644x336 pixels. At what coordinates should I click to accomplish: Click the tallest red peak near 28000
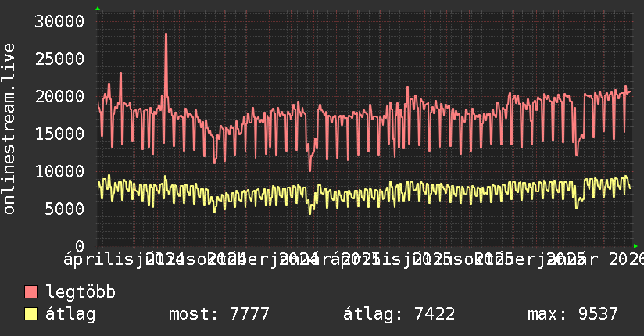166,34
